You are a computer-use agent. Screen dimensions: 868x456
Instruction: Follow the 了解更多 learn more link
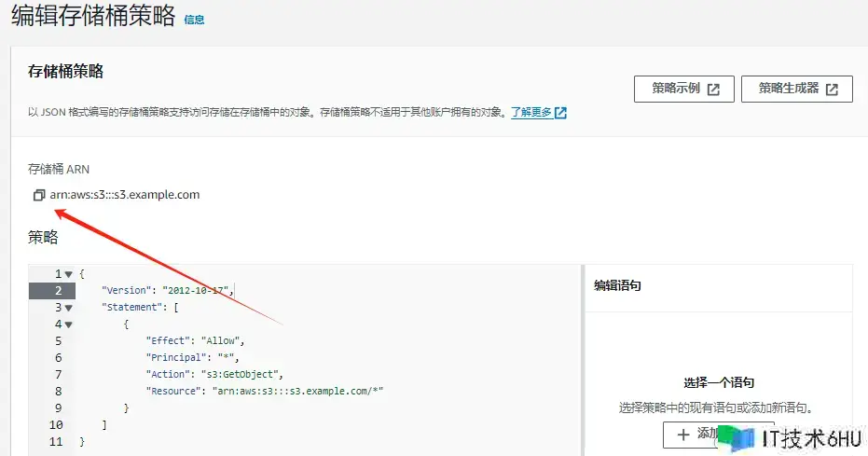538,112
